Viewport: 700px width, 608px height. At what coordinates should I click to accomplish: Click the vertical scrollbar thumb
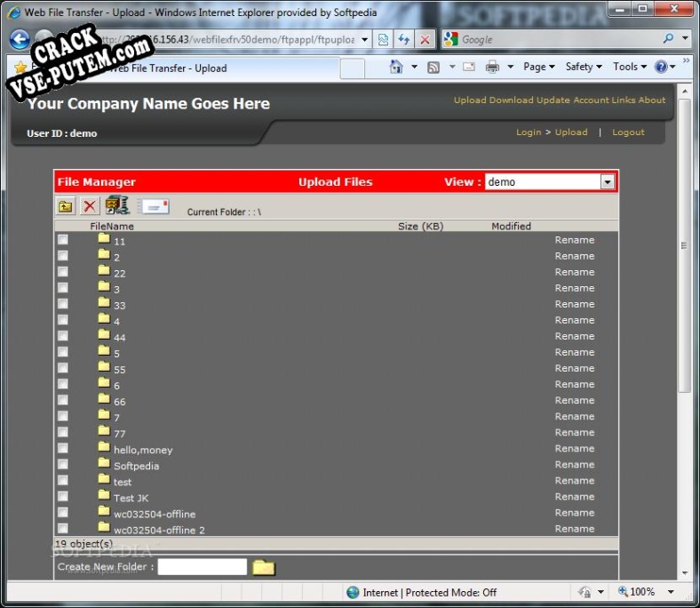click(x=684, y=245)
